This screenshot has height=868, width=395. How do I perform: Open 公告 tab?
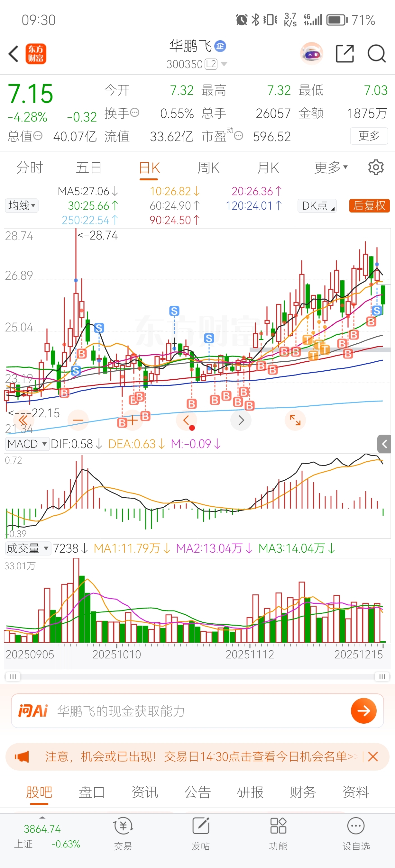tap(197, 792)
